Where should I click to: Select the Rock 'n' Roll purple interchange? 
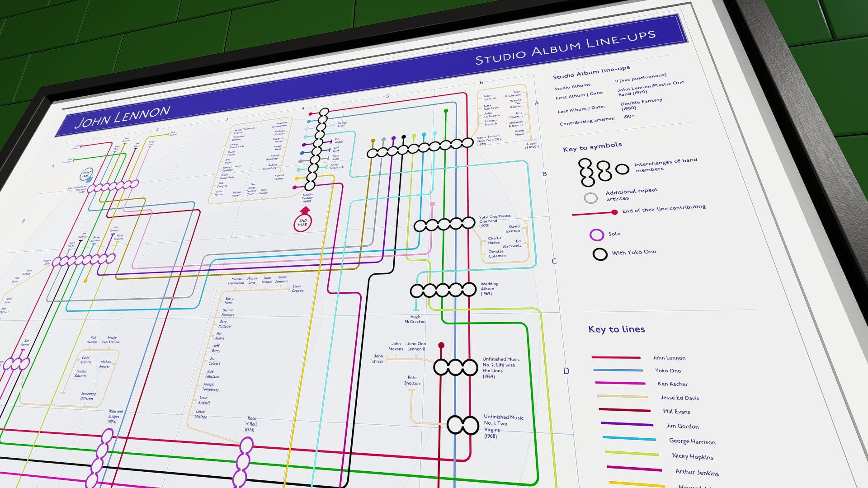243,462
